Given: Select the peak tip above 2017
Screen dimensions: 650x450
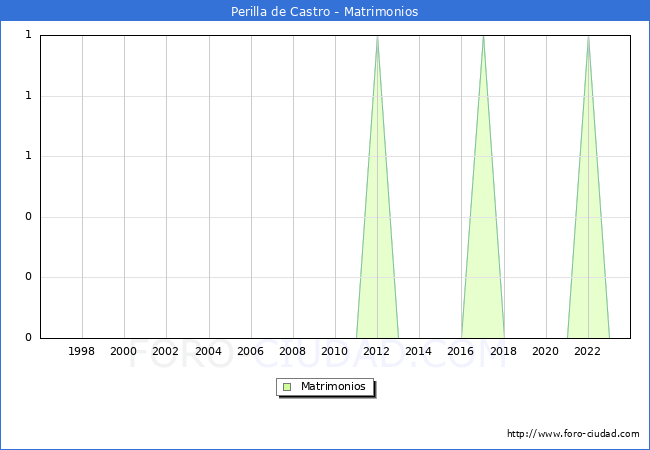Looking at the screenshot, I should pos(483,37).
